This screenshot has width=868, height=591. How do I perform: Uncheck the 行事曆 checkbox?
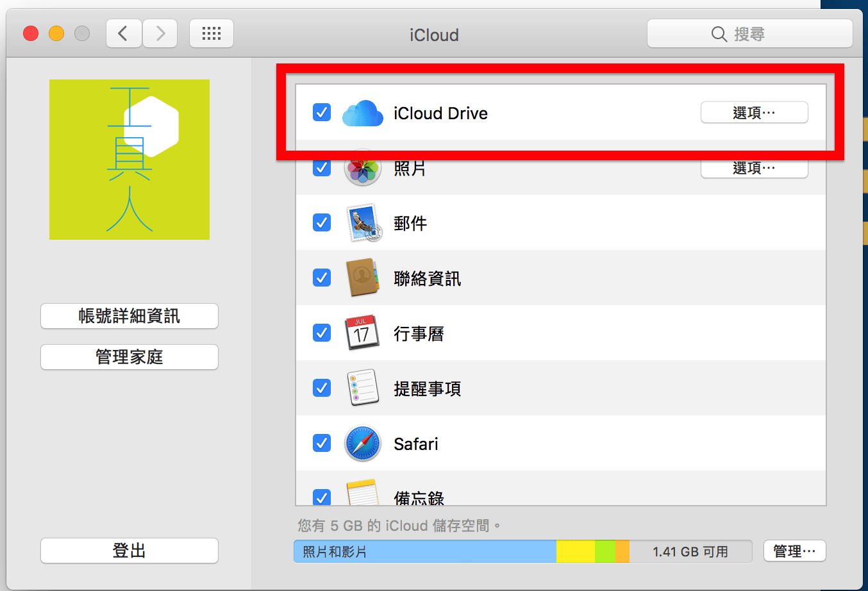pyautogui.click(x=322, y=333)
